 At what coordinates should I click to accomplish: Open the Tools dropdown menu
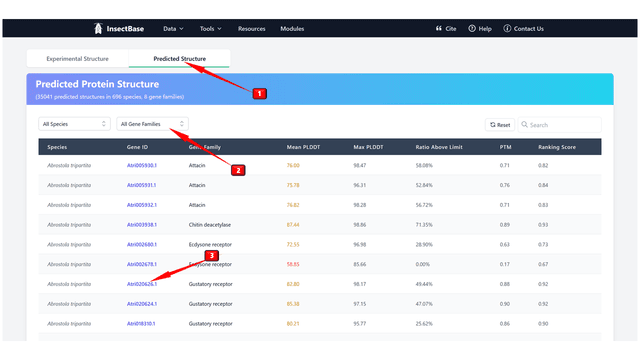tap(210, 29)
